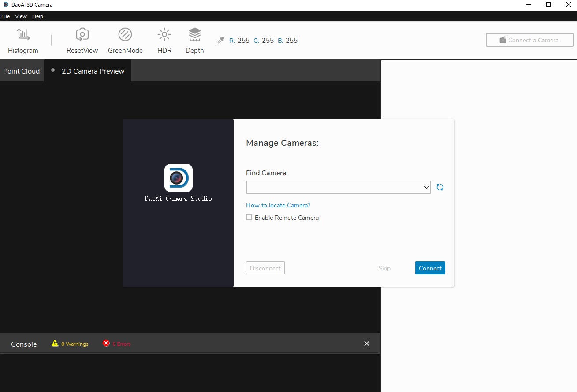Open the Help menu
577x392 pixels.
pos(37,16)
